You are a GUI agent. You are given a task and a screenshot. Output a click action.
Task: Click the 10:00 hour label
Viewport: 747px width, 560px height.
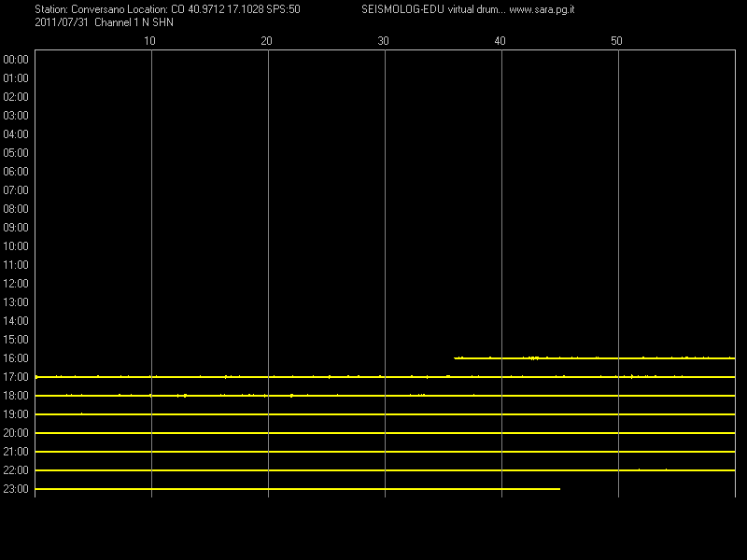pos(16,246)
